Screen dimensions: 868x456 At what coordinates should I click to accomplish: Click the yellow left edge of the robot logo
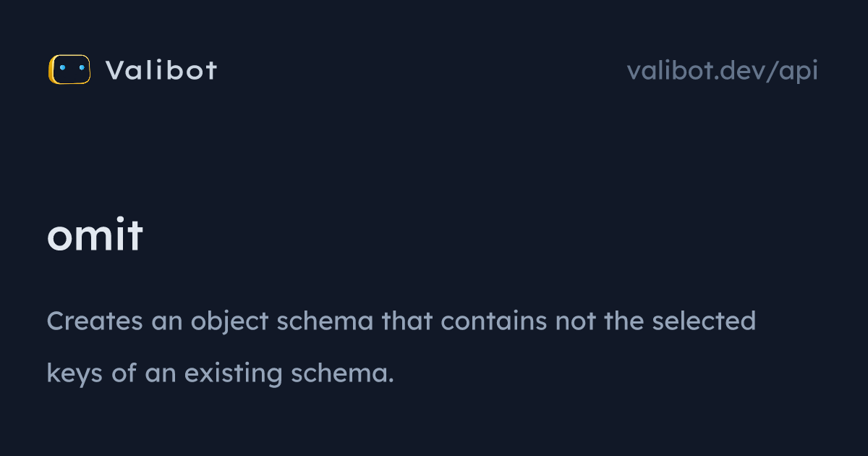pos(51,69)
